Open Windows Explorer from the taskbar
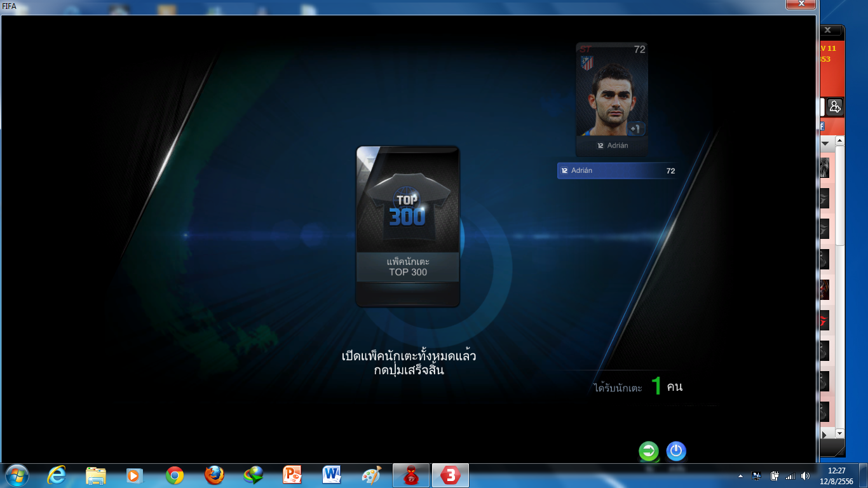The height and width of the screenshot is (488, 868). pyautogui.click(x=96, y=475)
